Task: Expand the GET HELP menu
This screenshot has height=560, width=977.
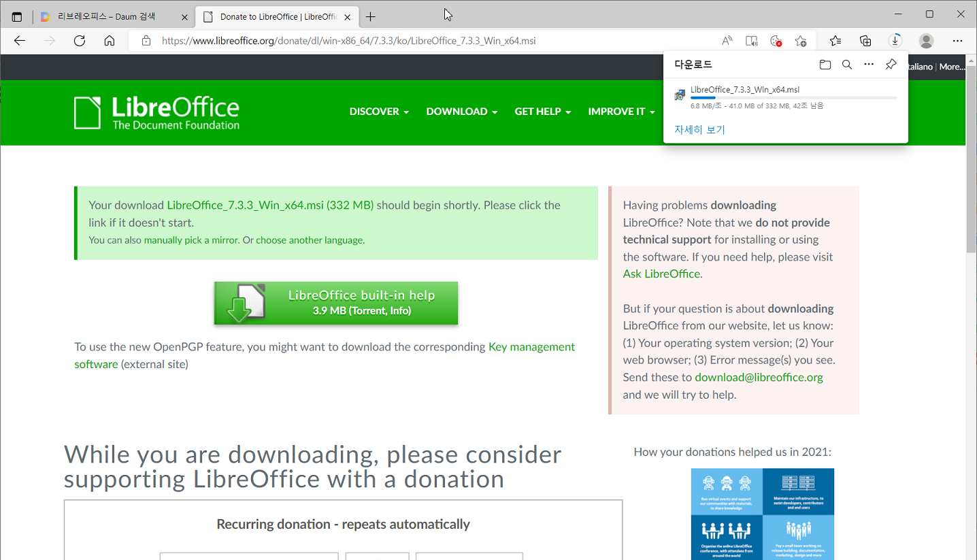Action: pos(543,112)
